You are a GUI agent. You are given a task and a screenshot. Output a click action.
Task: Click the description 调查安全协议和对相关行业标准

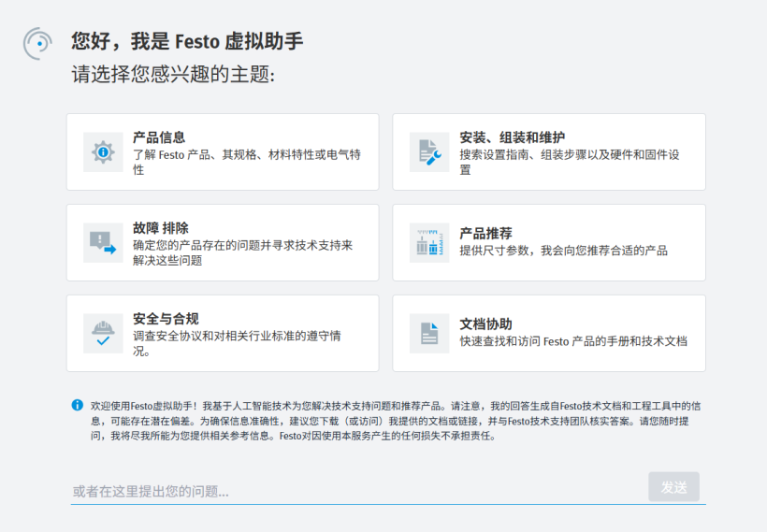point(237,343)
